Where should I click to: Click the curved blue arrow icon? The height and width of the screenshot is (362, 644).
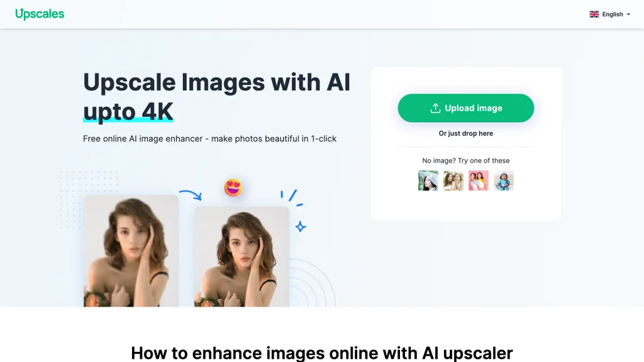(190, 195)
